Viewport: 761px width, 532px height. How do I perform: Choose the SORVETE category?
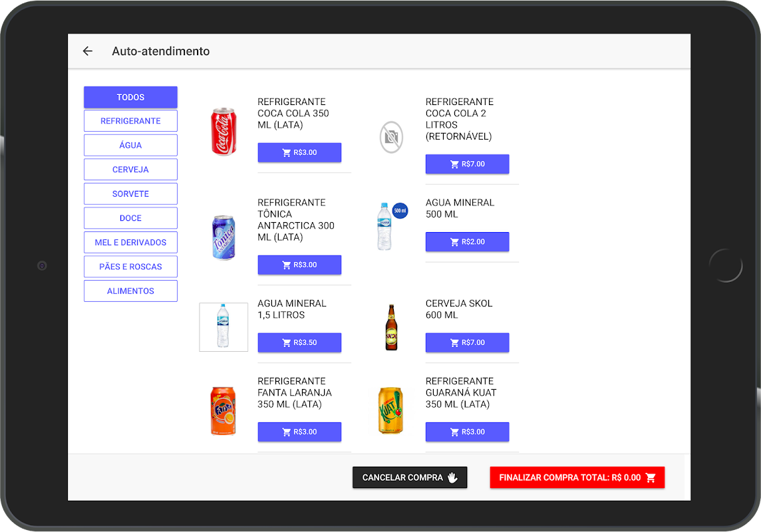130,194
